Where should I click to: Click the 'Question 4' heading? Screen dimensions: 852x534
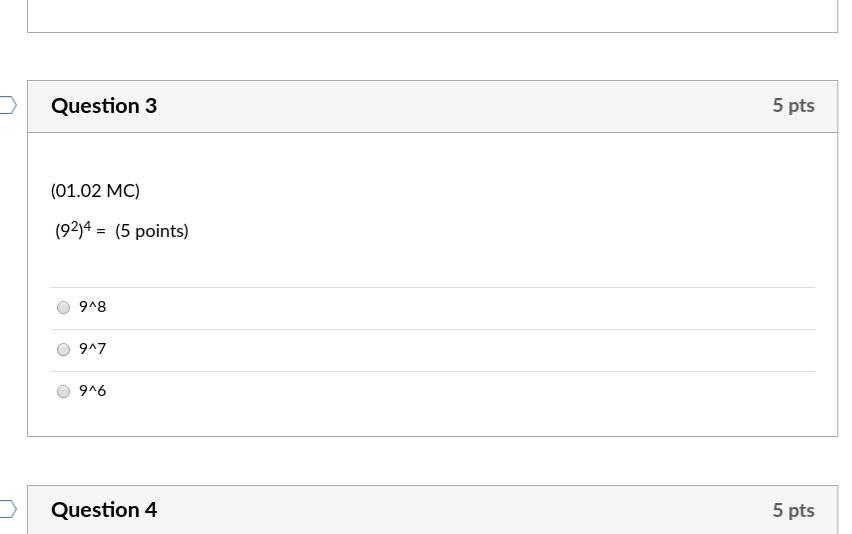click(104, 510)
